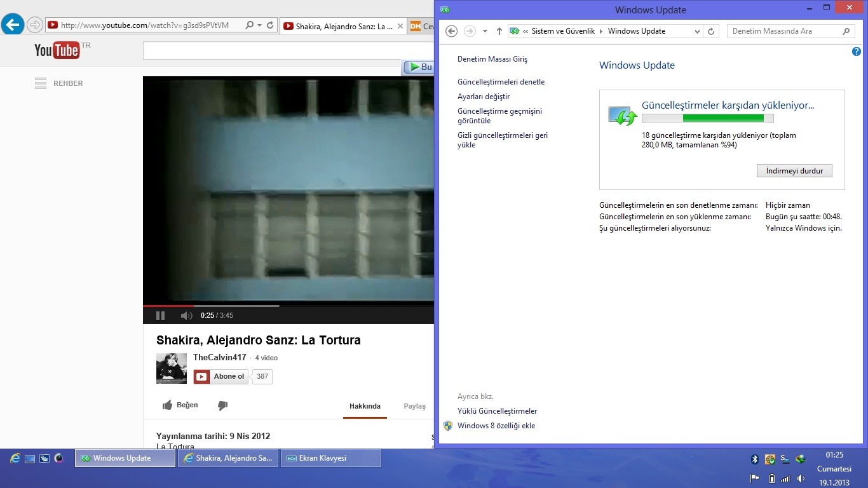
Task: Click Windows 8 özelliği ekle
Action: point(496,426)
